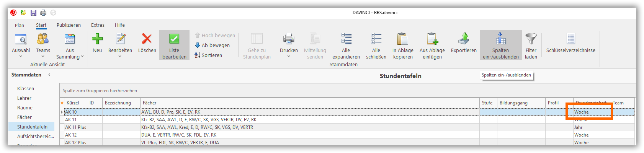This screenshot has width=644, height=153.
Task: Copy with In Ablage kopieren
Action: [x=403, y=39]
